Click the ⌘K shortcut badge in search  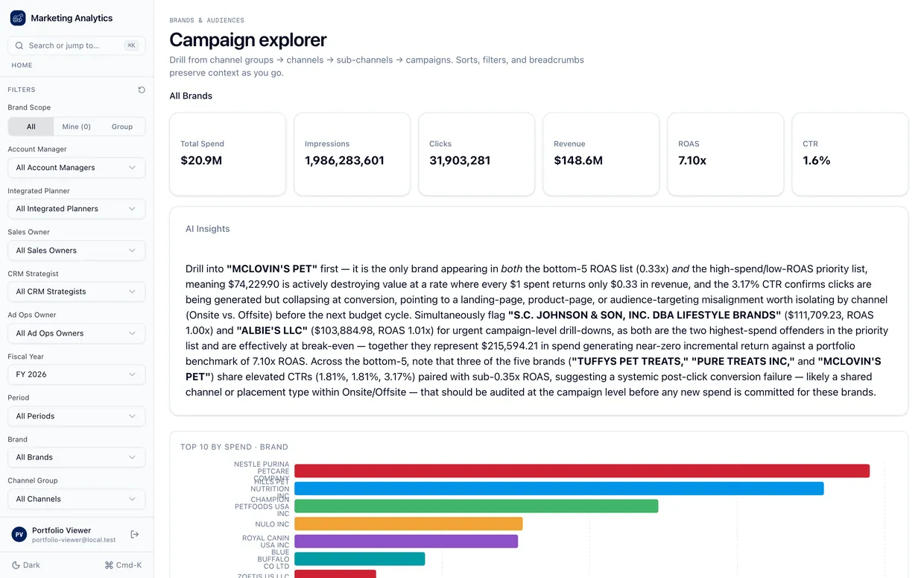point(131,45)
